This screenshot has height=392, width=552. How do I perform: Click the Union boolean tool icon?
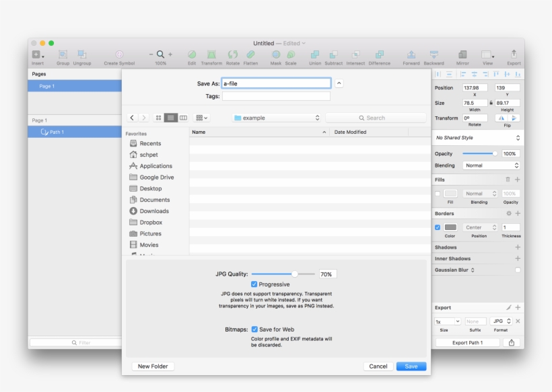314,54
